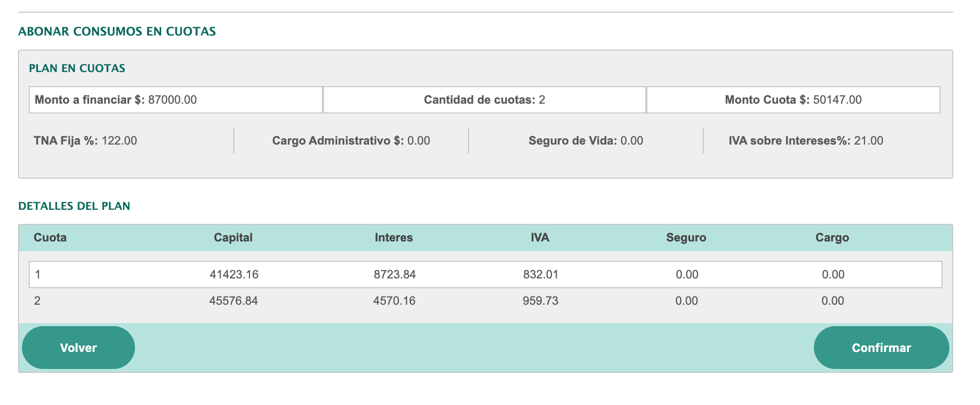The height and width of the screenshot is (405, 980).
Task: Click the Detalles del Plan heading
Action: click(74, 206)
